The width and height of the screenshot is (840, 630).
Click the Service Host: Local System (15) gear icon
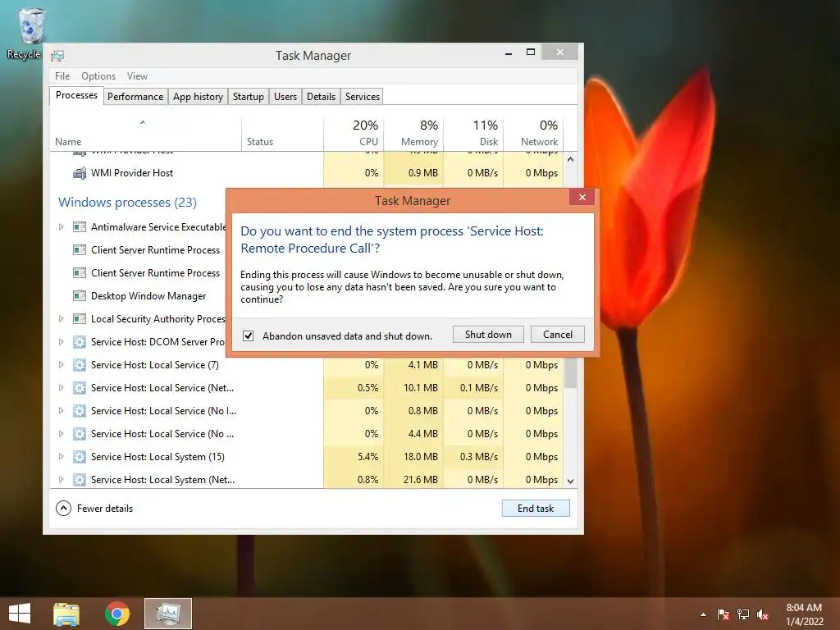point(80,457)
